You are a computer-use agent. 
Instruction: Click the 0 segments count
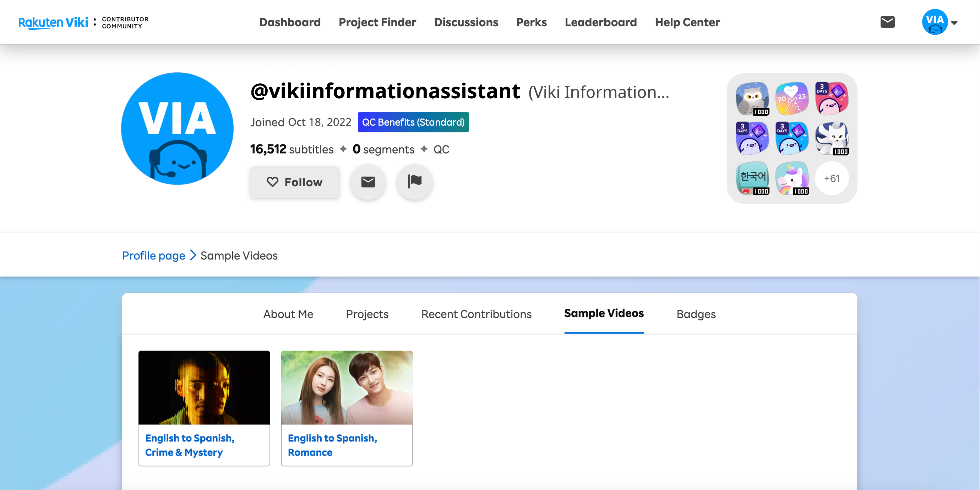coord(383,149)
